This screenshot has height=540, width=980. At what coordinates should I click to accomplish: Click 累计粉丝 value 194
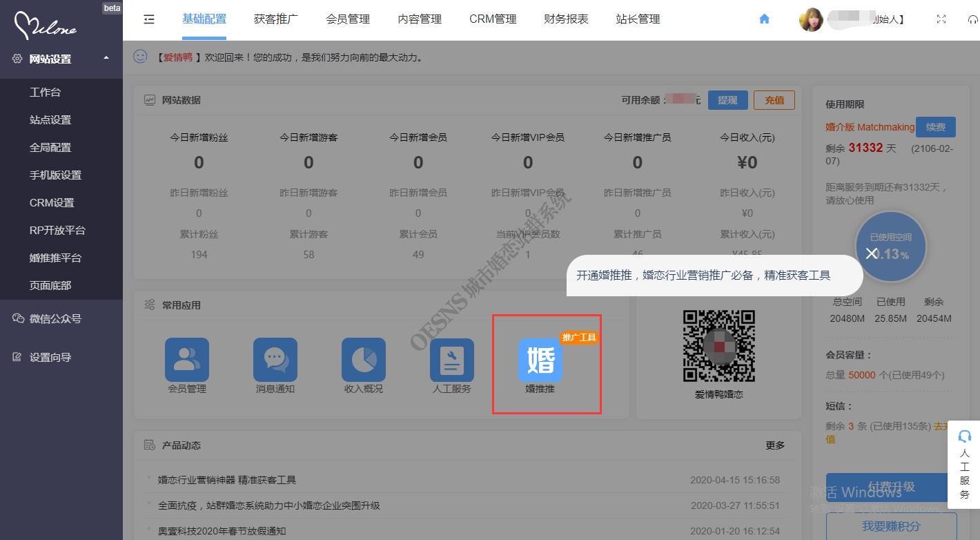tap(199, 254)
